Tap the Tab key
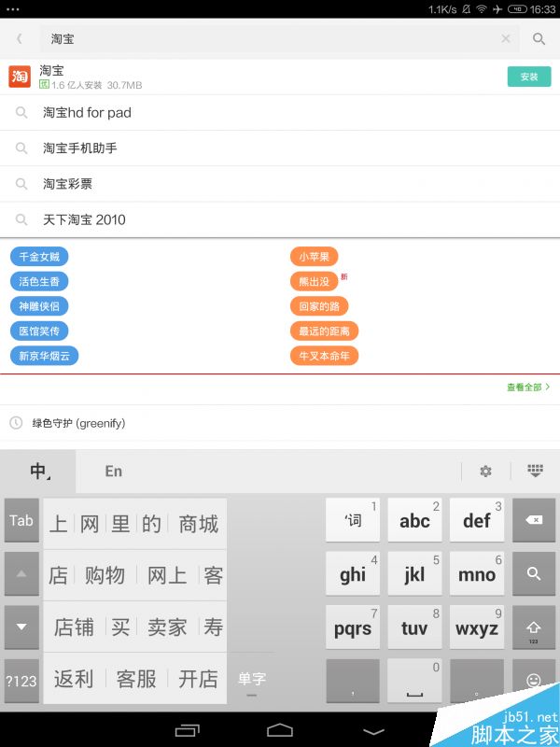This screenshot has height=747, width=560. pos(21,520)
